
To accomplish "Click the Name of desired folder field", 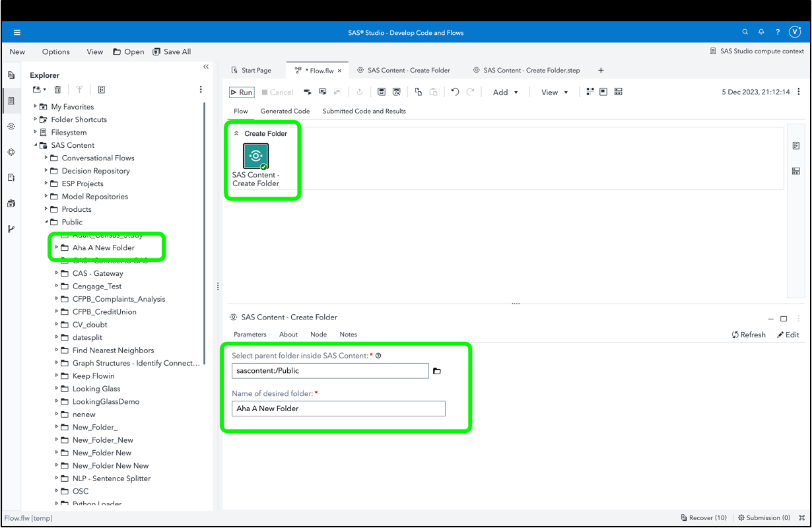I will [339, 409].
